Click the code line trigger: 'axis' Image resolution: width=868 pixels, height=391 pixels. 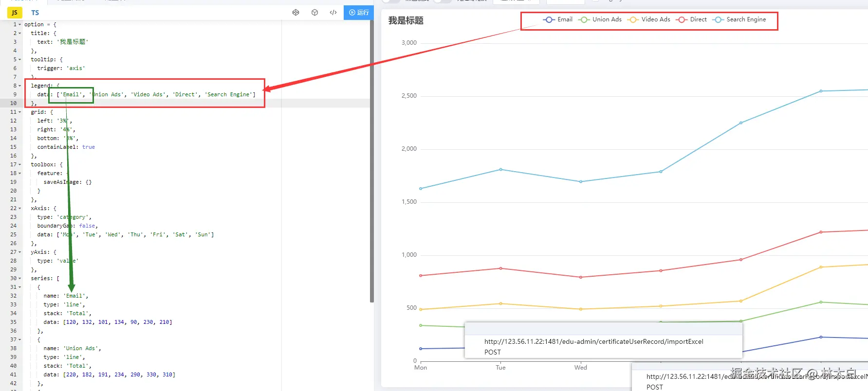pos(61,68)
